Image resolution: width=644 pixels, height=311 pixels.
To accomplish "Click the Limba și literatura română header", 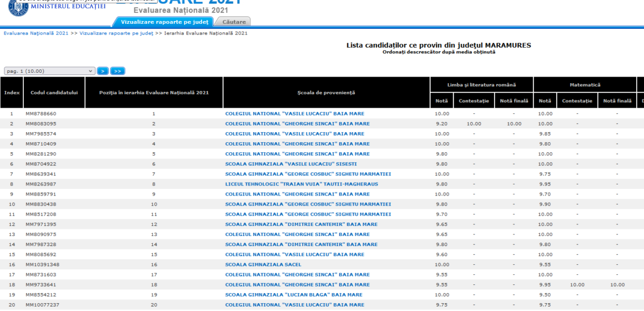I will pos(481,84).
